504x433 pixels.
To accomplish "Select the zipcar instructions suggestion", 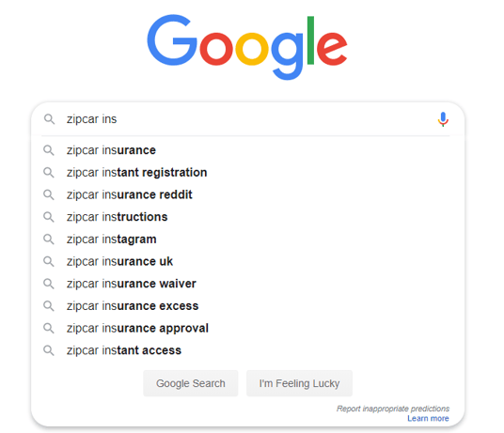I will click(247, 217).
